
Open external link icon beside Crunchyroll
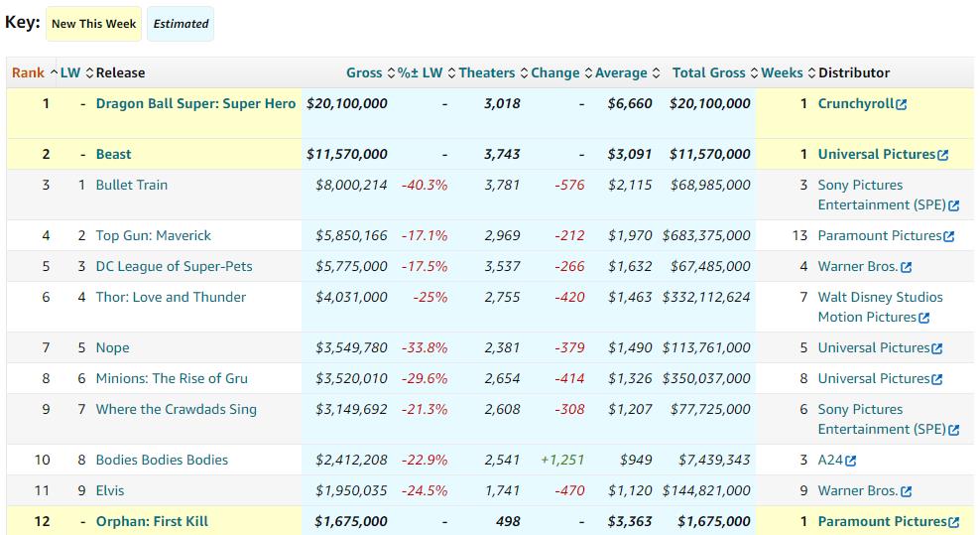pos(901,104)
